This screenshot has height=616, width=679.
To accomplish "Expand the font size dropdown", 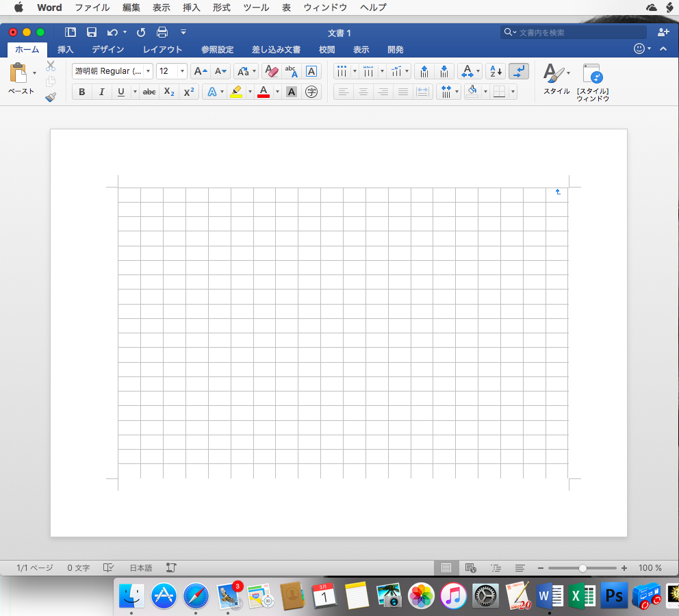I will (182, 71).
